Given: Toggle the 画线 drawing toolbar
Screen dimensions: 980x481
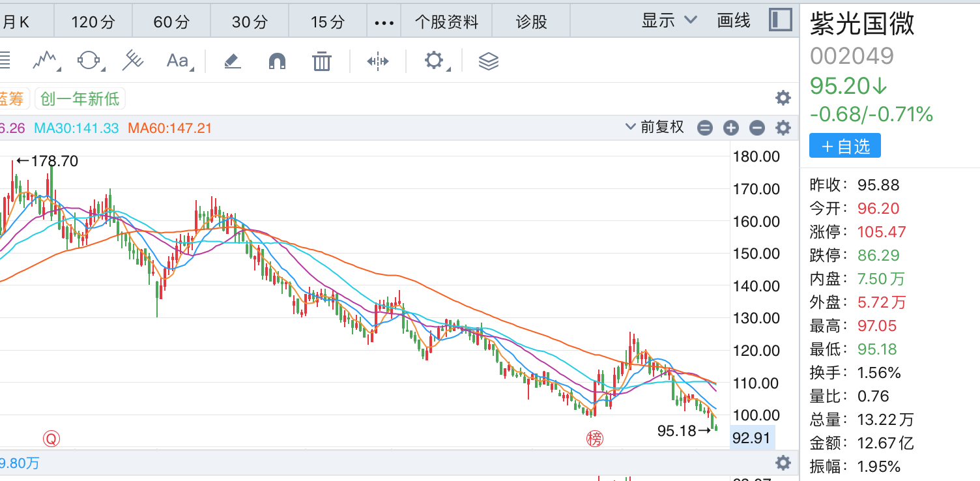Looking at the screenshot, I should [x=733, y=21].
